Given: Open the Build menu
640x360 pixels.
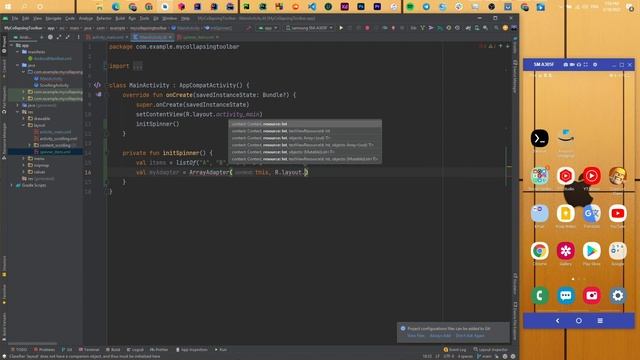Looking at the screenshot, I should point(120,18).
